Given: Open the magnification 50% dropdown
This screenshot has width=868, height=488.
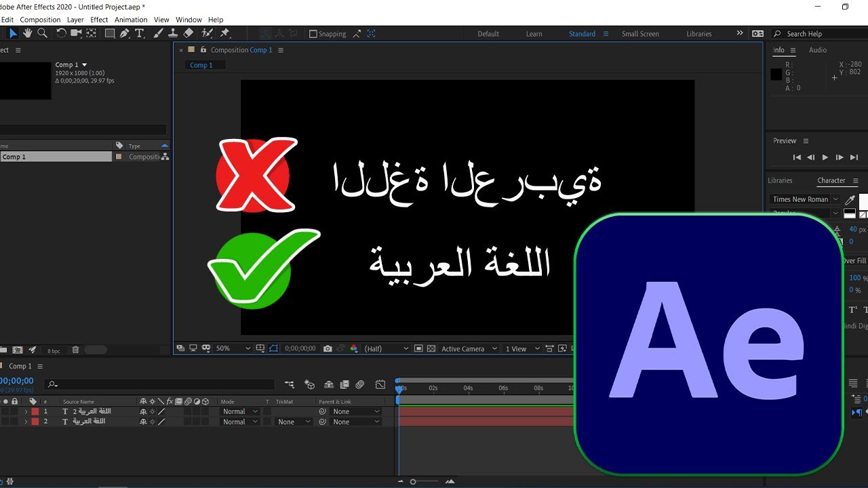Looking at the screenshot, I should tap(233, 348).
